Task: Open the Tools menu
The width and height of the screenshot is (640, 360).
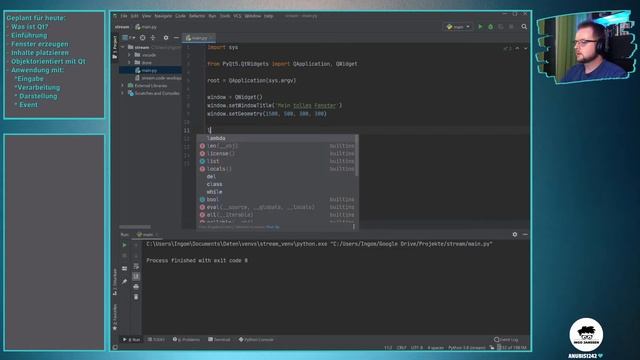Action: (x=225, y=16)
